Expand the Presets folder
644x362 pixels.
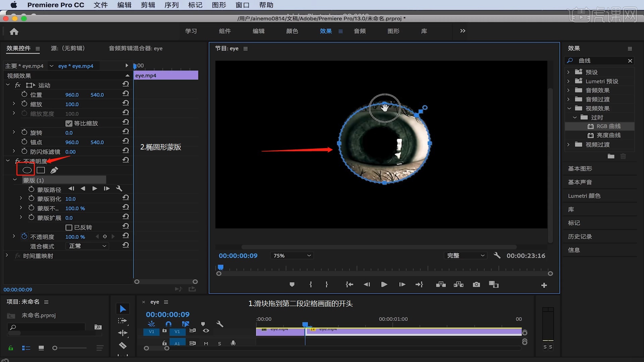tap(568, 72)
